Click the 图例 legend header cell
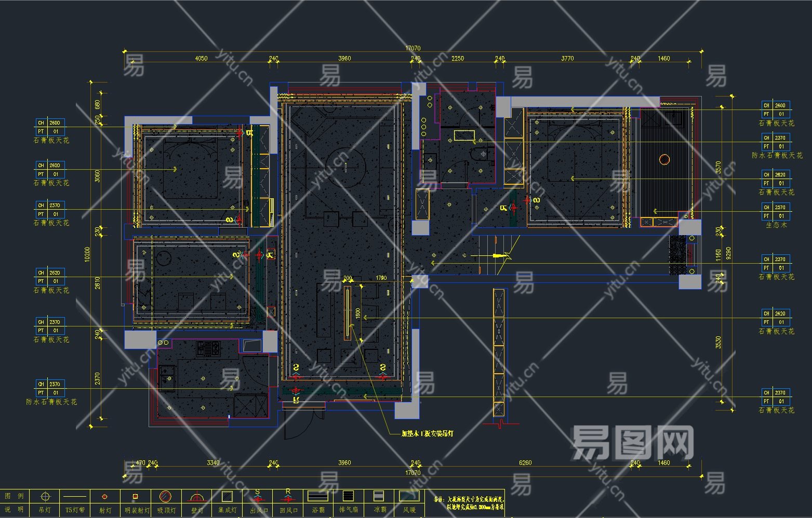 coord(14,496)
